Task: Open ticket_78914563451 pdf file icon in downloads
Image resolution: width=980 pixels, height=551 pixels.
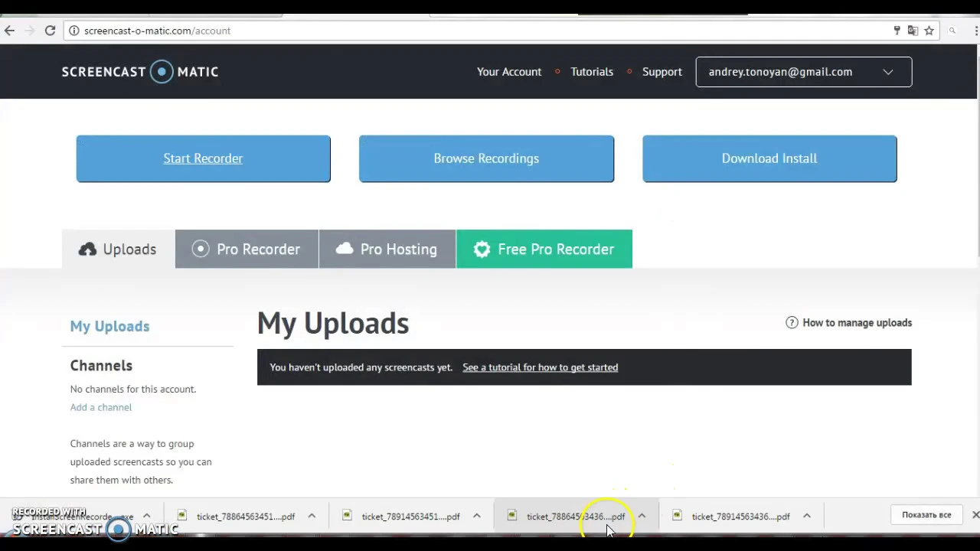Action: (x=347, y=516)
